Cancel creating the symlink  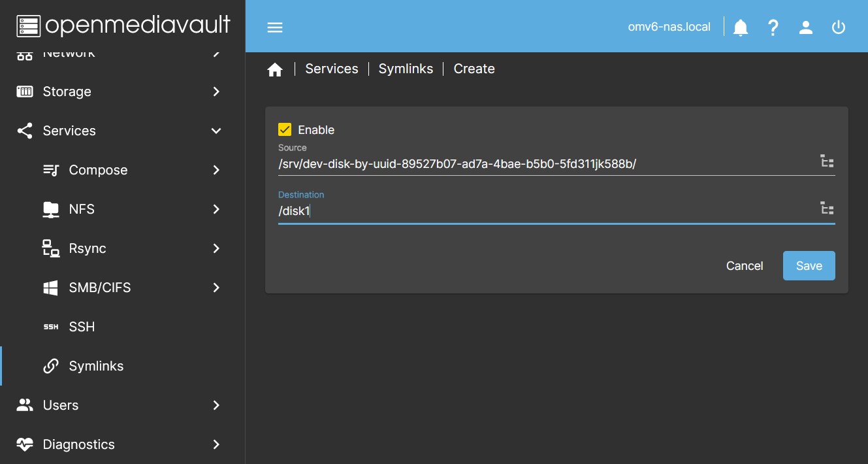tap(744, 265)
